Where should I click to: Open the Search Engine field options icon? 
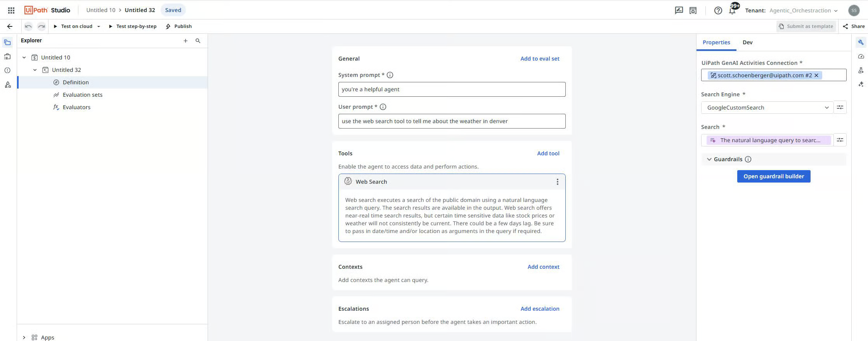tap(840, 108)
